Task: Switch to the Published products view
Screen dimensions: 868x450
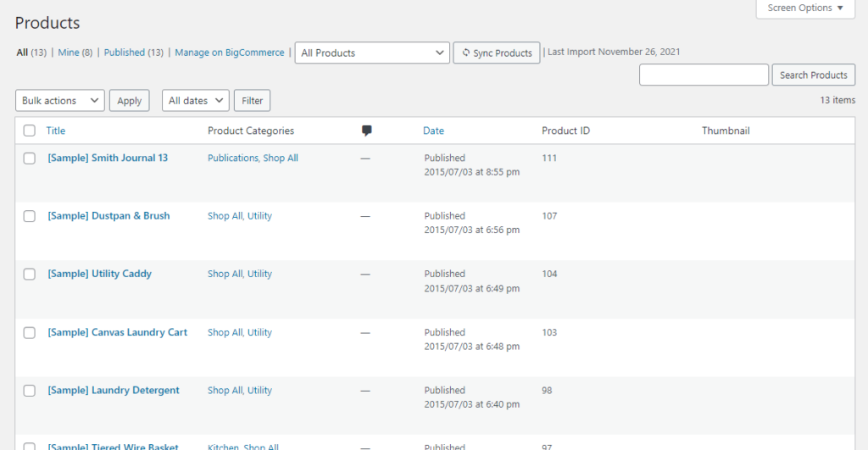Action: point(125,52)
